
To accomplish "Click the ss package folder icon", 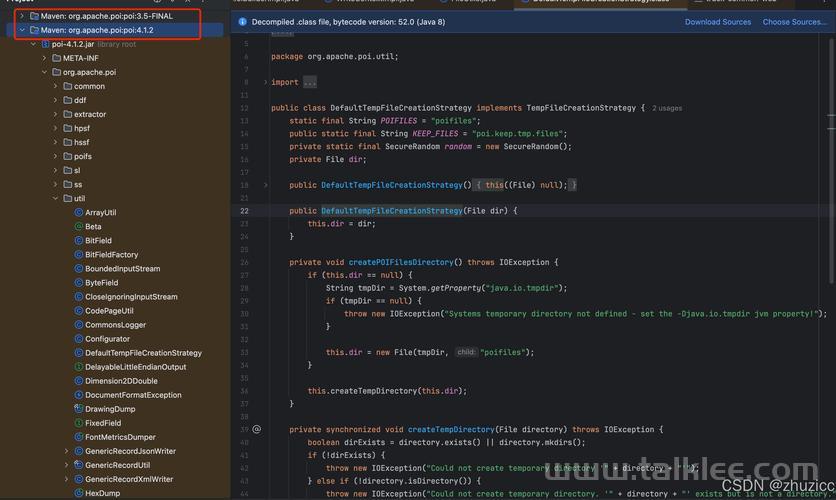I will [68, 184].
